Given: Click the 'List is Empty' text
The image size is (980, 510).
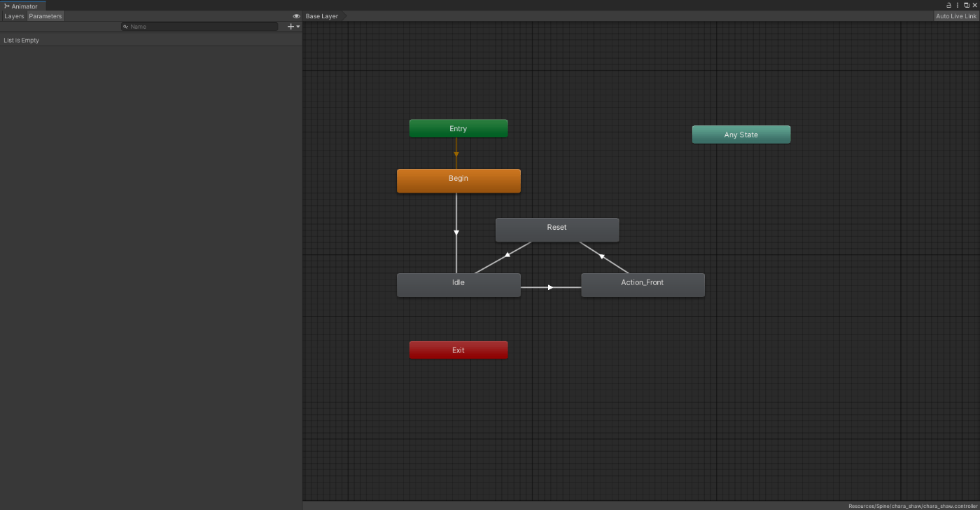Looking at the screenshot, I should 22,41.
